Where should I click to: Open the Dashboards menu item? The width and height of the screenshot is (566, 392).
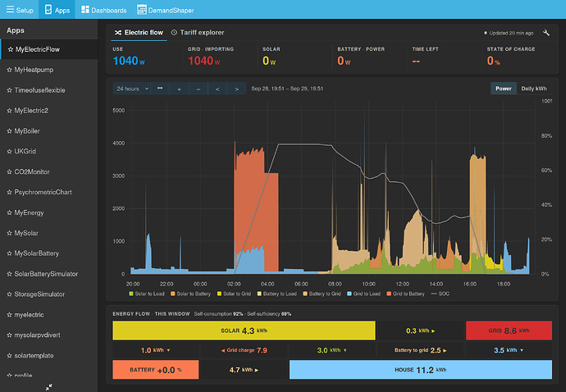point(104,10)
